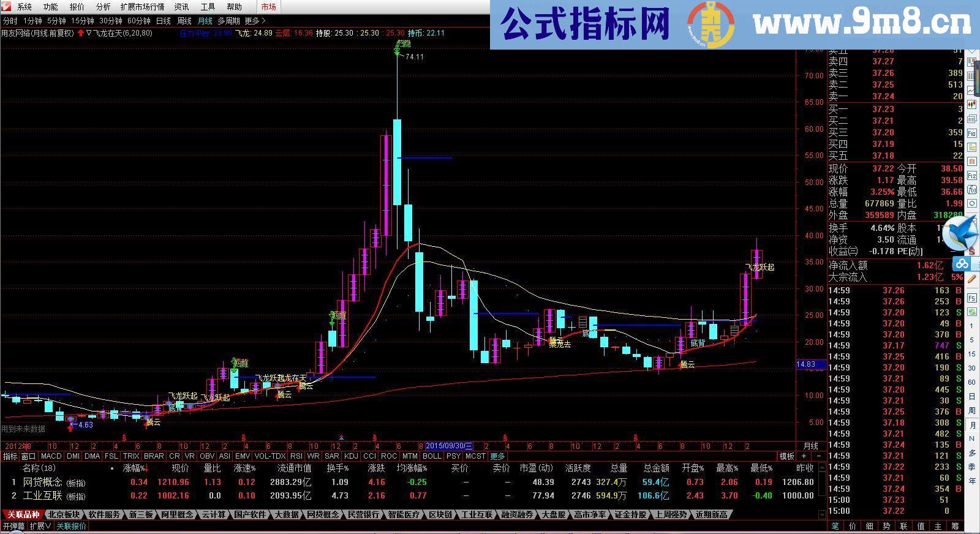This screenshot has height=534, width=980.
Task: Switch to 势 trend tab under tick list
Action: click(x=886, y=527)
